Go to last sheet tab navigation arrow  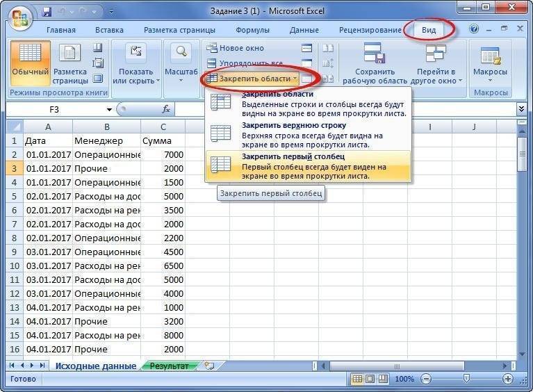pyautogui.click(x=42, y=366)
